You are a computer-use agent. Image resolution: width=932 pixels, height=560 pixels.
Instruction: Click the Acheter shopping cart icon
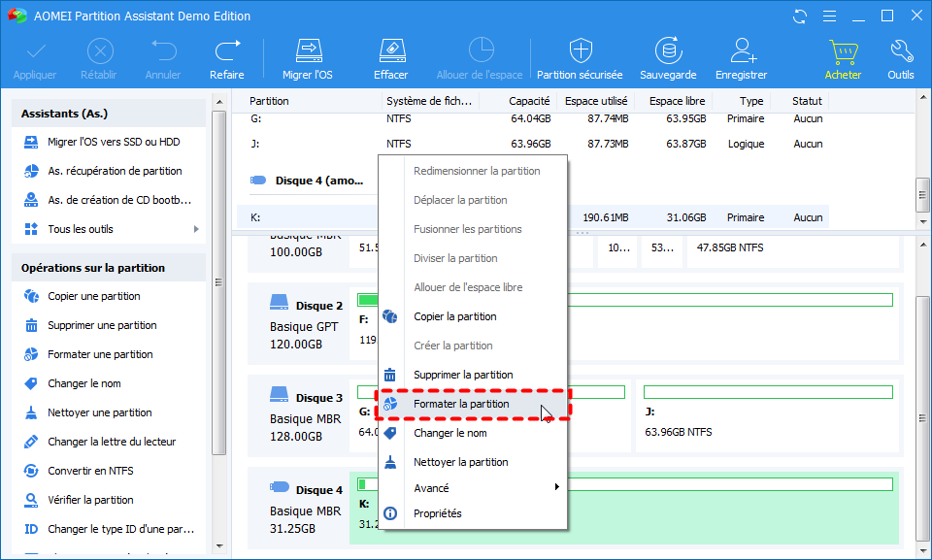click(x=842, y=50)
